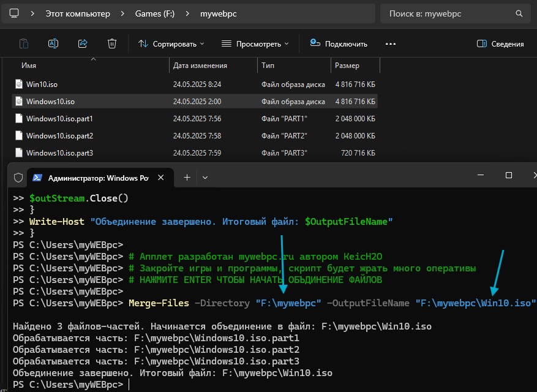This screenshot has height=392, width=537.
Task: Open the Просмотреть view dropdown
Action: (x=255, y=44)
